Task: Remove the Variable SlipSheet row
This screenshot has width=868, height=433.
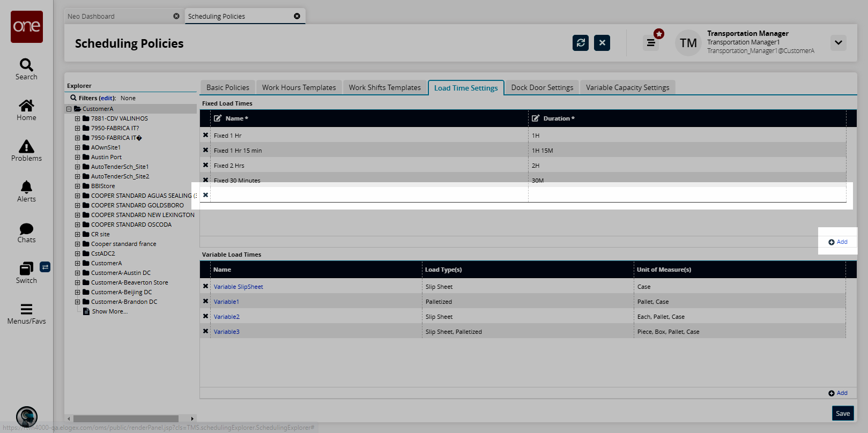Action: point(205,287)
